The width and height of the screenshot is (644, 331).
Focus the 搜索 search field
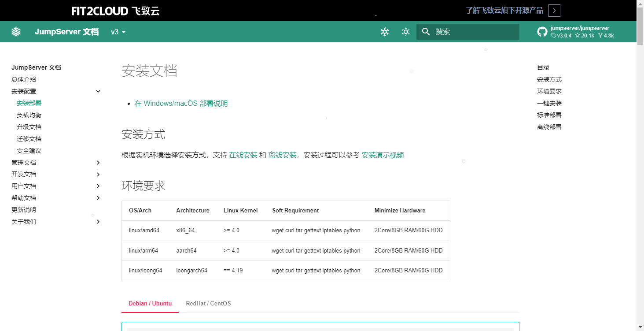coord(468,32)
